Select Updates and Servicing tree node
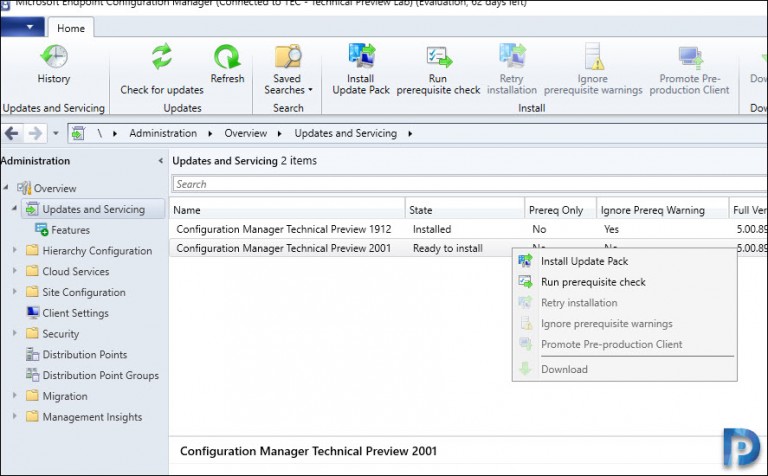 [x=94, y=209]
